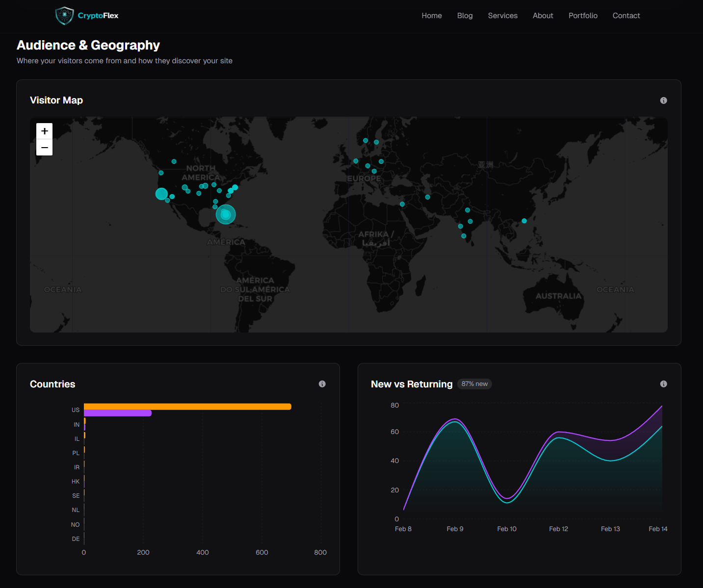Viewport: 703px width, 588px height.
Task: Open the Services navigation item
Action: (x=502, y=16)
